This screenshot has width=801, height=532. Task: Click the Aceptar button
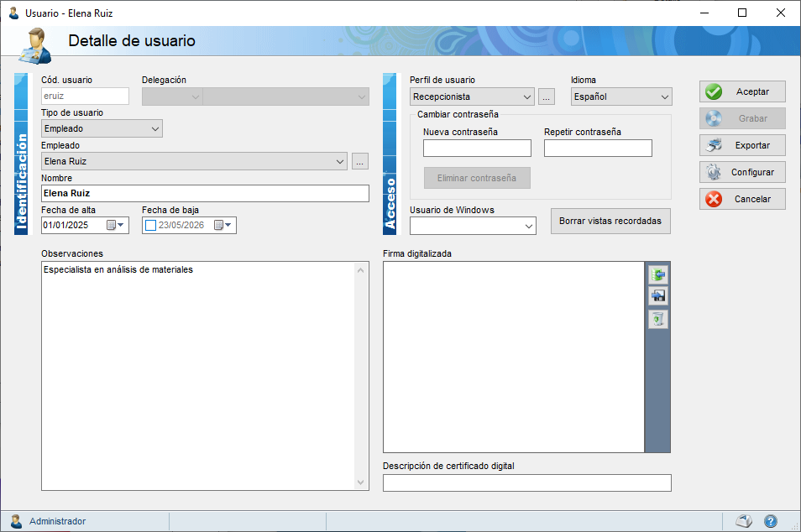pos(742,91)
